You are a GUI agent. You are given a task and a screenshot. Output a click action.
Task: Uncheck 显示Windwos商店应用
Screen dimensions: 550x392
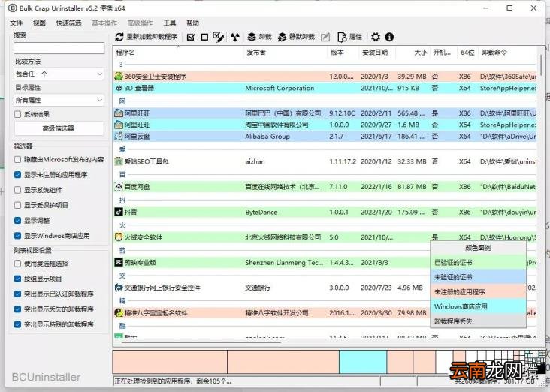(17, 236)
